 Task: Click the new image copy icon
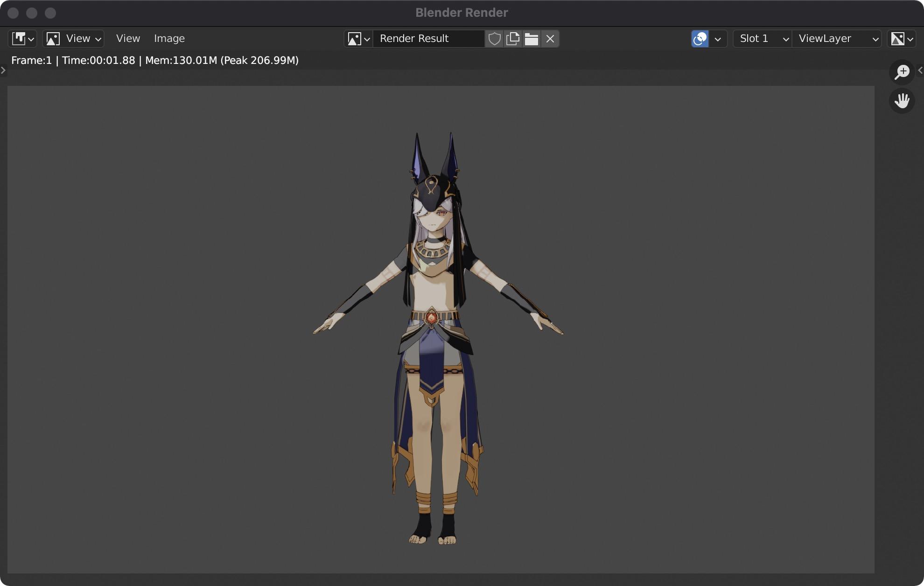tap(513, 39)
